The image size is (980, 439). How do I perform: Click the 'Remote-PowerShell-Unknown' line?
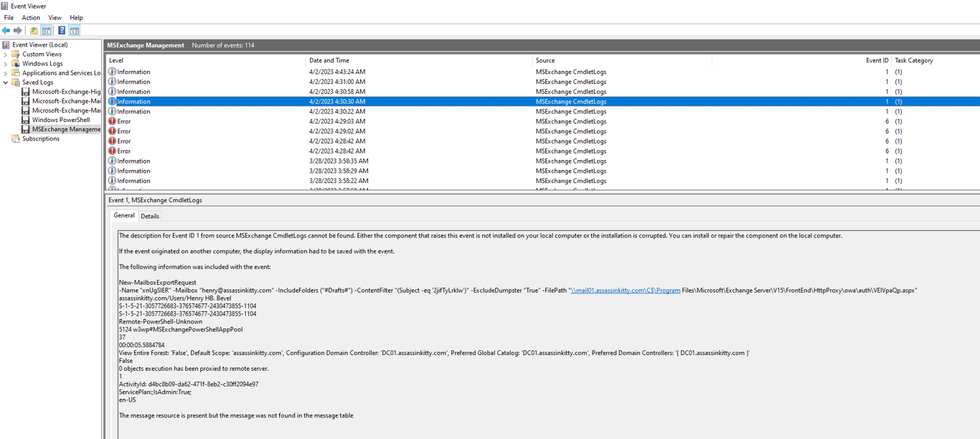coord(160,321)
